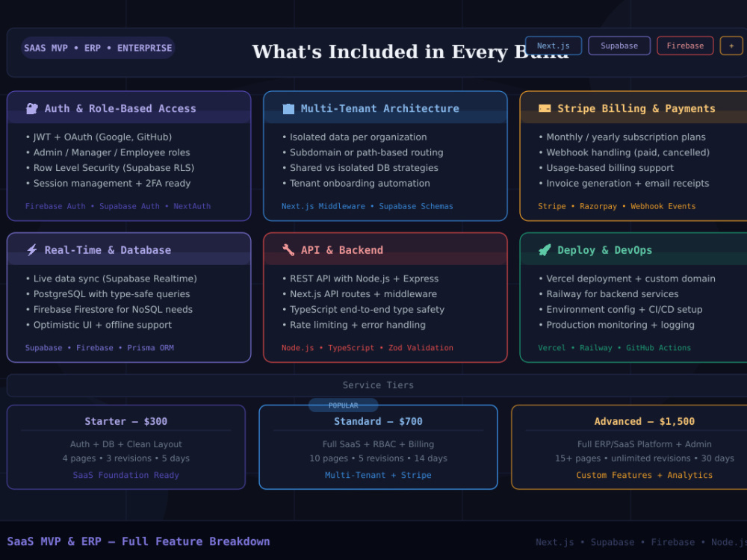Click the POPULAR badge on Standard tier

pyautogui.click(x=343, y=405)
